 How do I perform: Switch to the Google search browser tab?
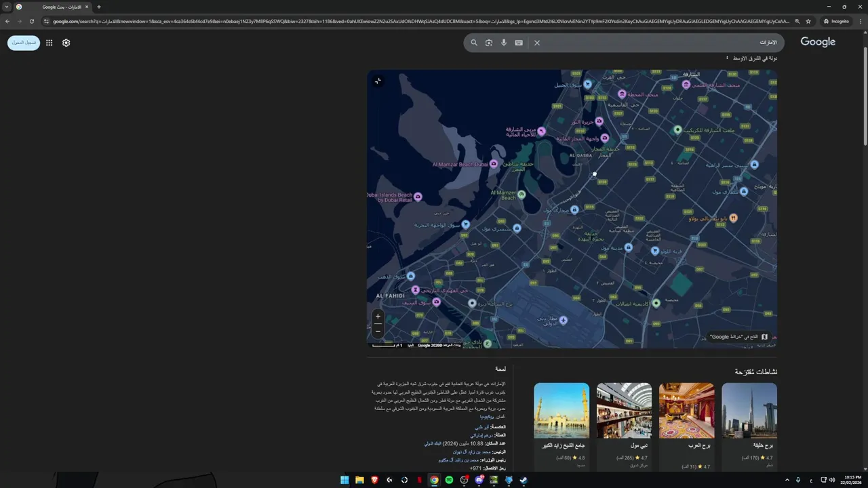tap(53, 7)
